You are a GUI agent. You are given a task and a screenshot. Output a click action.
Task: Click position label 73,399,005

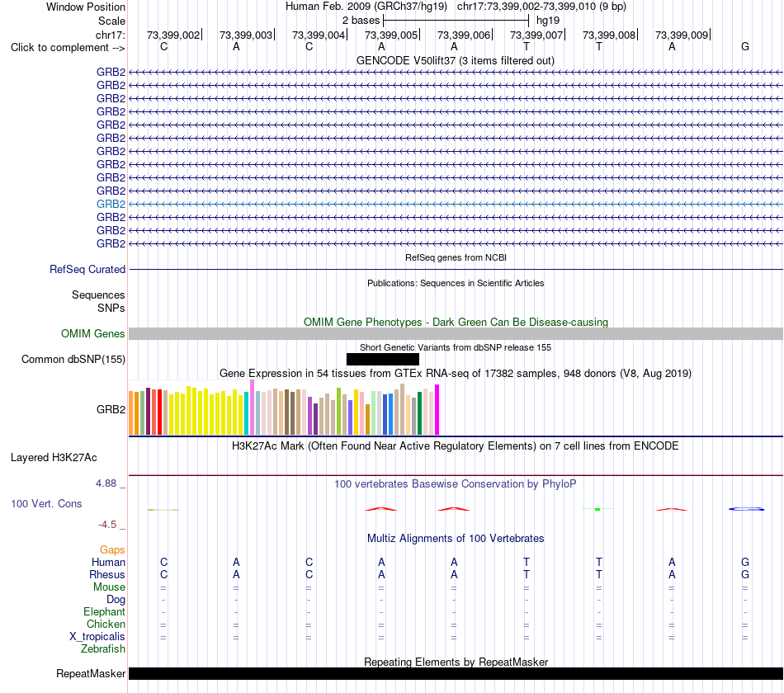(391, 35)
